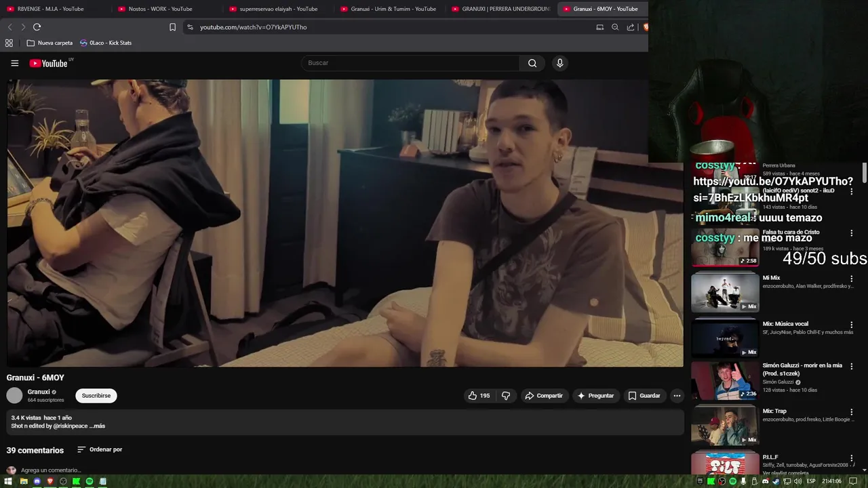868x488 pixels.
Task: Click the video player to pause
Action: (x=344, y=223)
